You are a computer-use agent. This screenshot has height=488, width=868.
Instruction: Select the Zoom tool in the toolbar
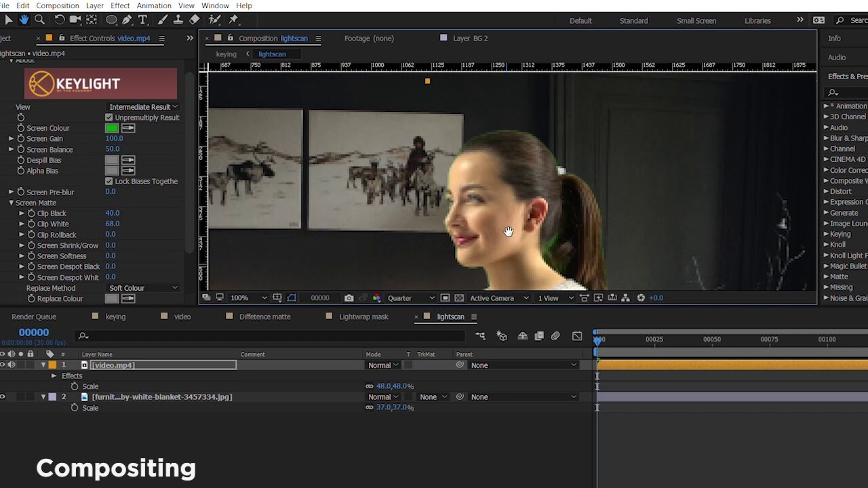coord(39,20)
